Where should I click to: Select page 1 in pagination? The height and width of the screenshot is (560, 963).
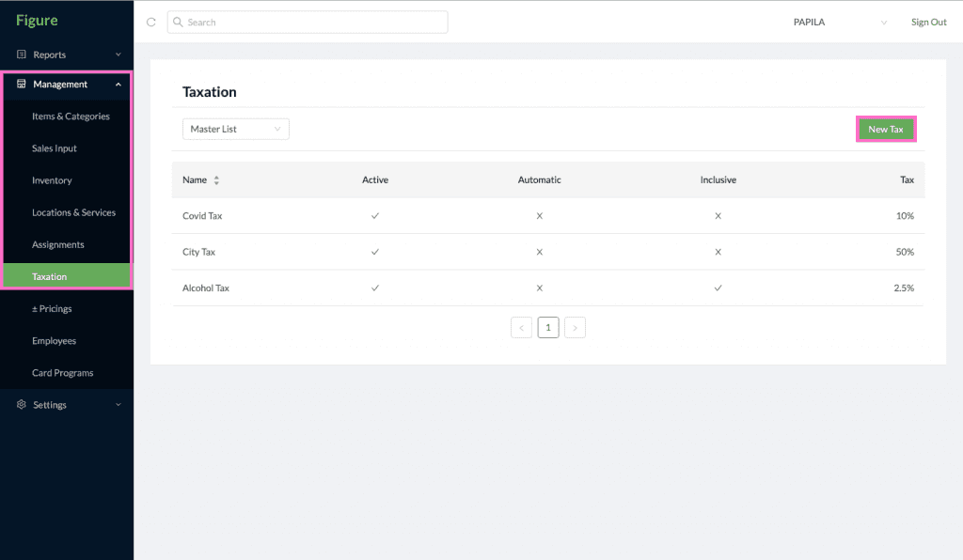coord(548,328)
